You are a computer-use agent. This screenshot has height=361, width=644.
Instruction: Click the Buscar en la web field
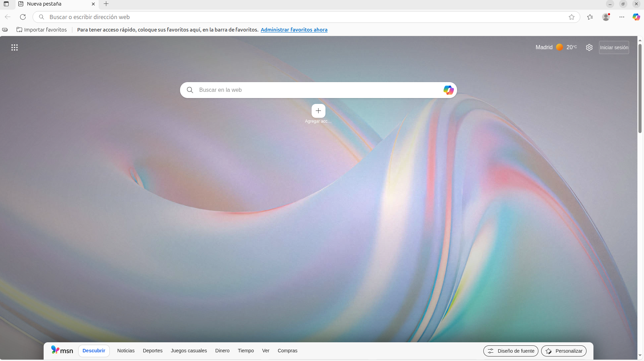pos(312,90)
